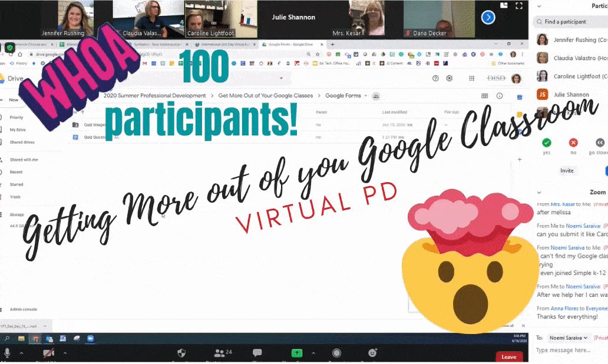The image size is (608, 364).
Task: Click the go slower reaction
Action: (600, 143)
